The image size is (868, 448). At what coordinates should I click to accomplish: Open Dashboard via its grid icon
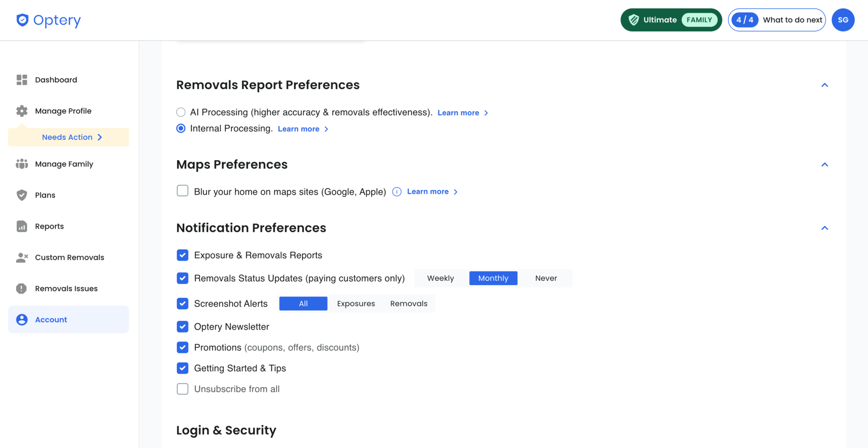click(x=22, y=80)
